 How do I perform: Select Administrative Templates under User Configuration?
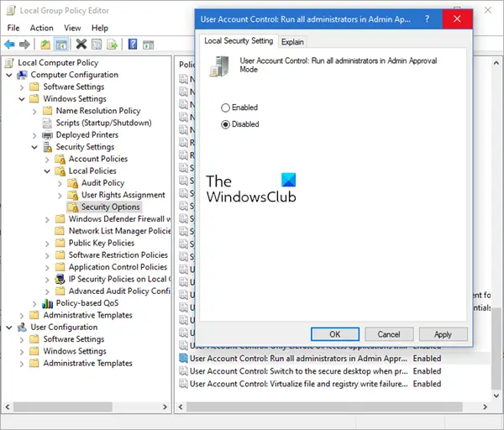(x=87, y=363)
